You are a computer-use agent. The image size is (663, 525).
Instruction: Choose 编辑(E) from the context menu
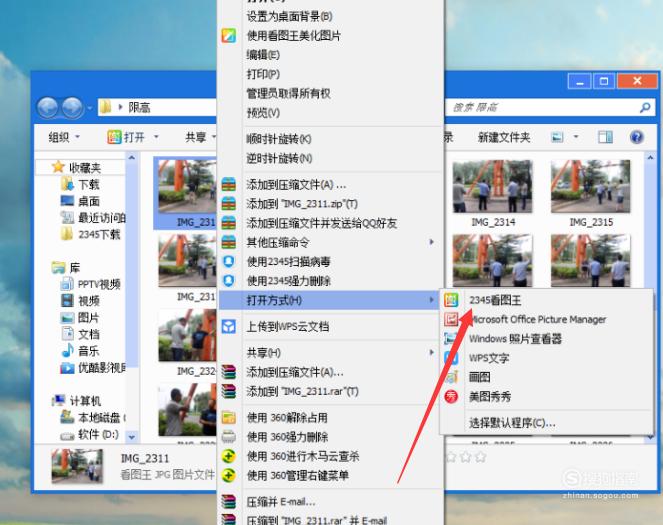263,55
